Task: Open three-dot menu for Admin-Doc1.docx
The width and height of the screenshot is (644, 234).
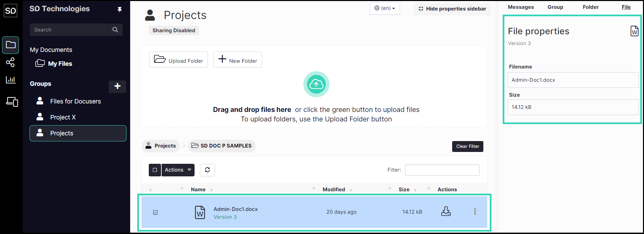Action: pos(475,212)
